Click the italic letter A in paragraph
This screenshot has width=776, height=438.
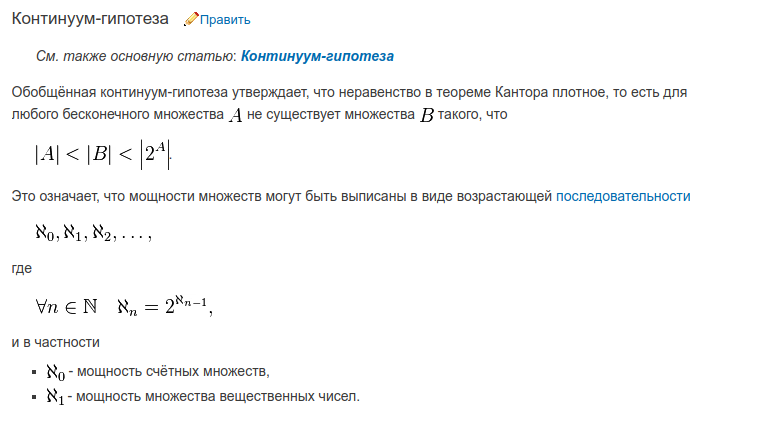pos(236,115)
